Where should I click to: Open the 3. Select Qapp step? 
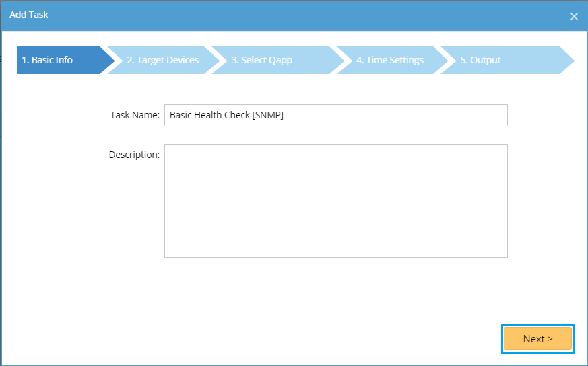point(277,60)
